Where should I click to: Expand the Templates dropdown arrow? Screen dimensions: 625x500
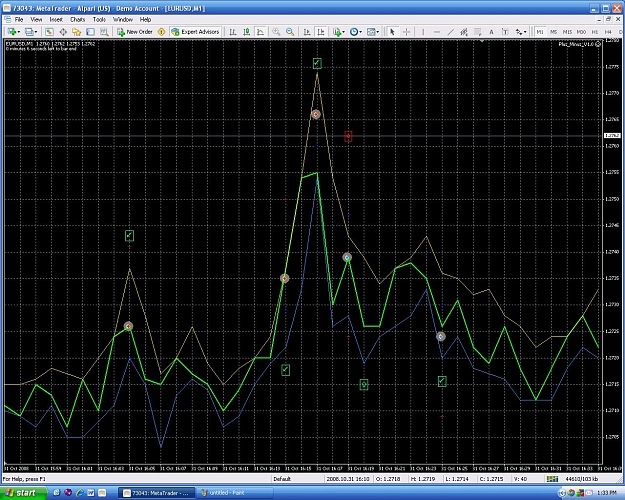pos(378,32)
